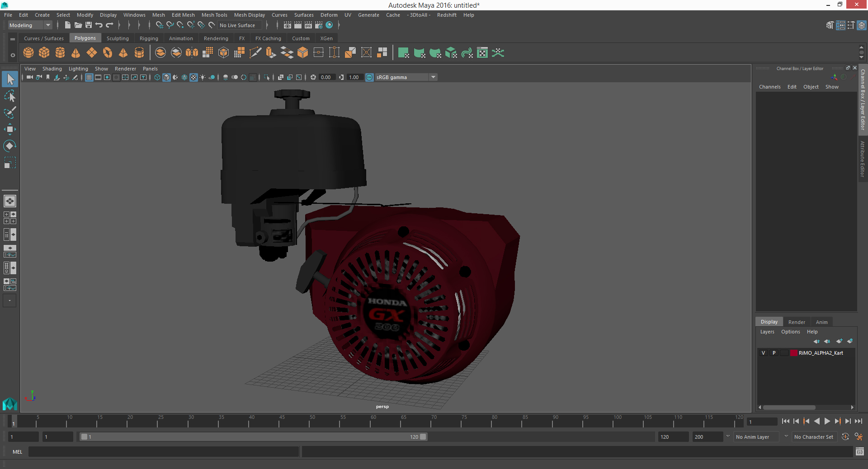Activate the Select tool in the toolbox

click(10, 80)
